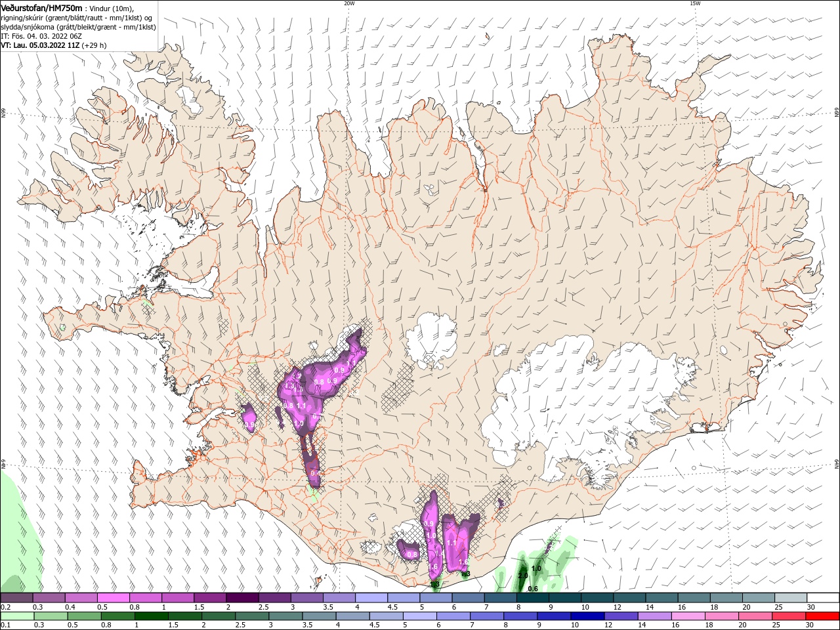Pick snow legend swatch between 0.5 and 0.8
The image size is (840, 630).
pos(113,598)
